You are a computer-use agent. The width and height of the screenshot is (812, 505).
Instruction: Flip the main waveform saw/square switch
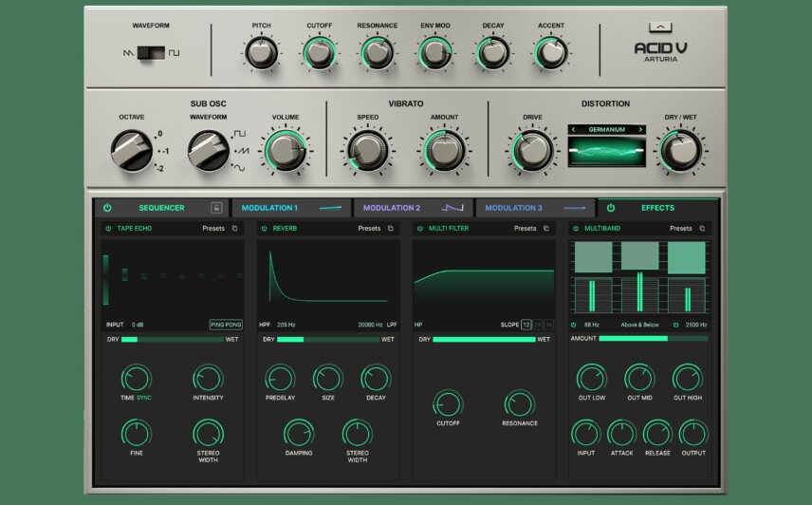tap(151, 52)
